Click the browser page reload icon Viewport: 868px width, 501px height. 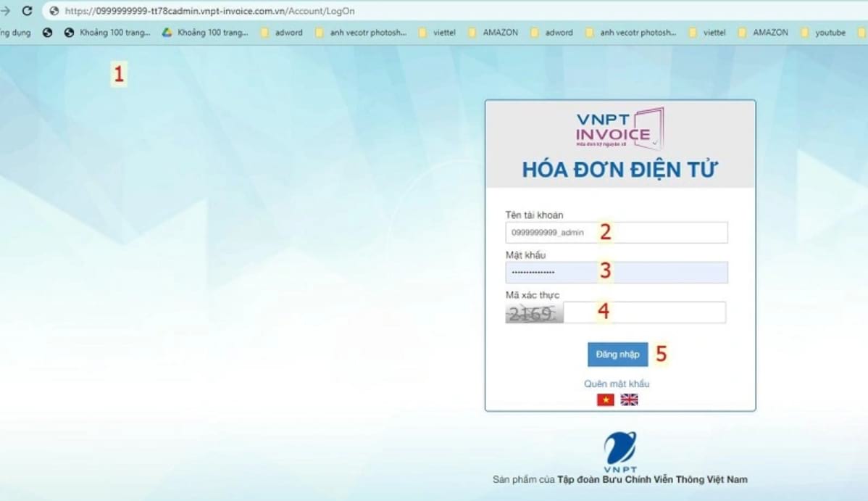(x=28, y=10)
